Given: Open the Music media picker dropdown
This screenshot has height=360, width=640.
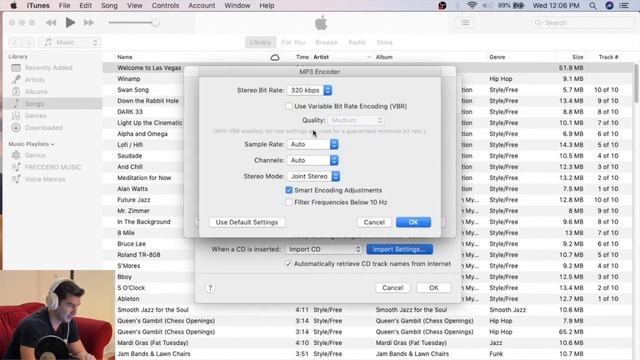Looking at the screenshot, I should pyautogui.click(x=69, y=42).
